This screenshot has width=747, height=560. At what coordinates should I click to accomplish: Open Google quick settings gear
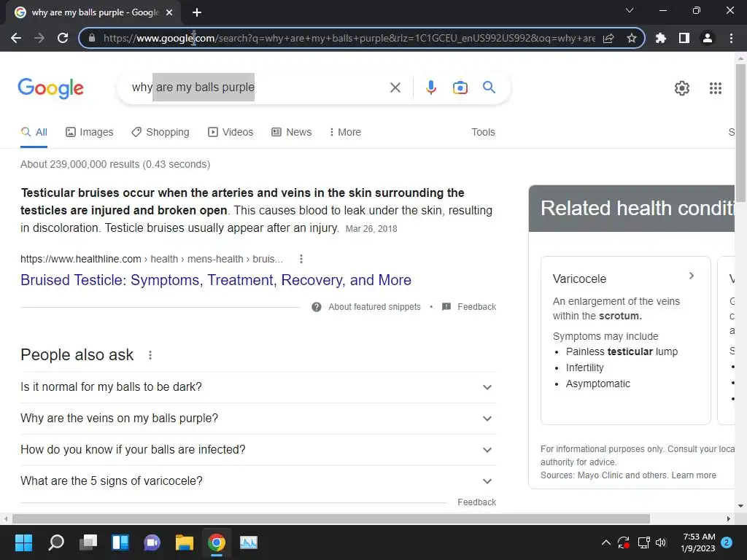coord(682,88)
